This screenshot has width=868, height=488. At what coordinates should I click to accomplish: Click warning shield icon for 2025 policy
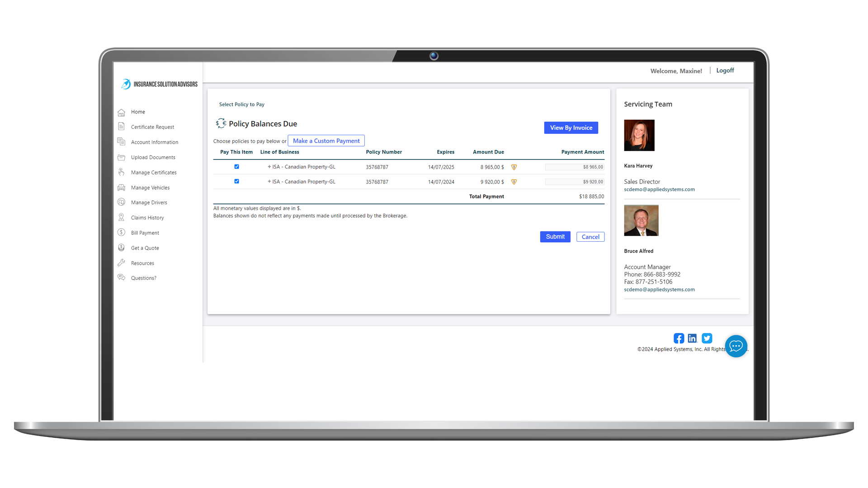coord(514,167)
